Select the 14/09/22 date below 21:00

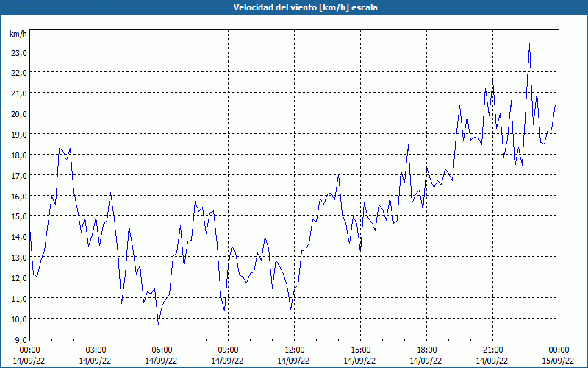[492, 361]
